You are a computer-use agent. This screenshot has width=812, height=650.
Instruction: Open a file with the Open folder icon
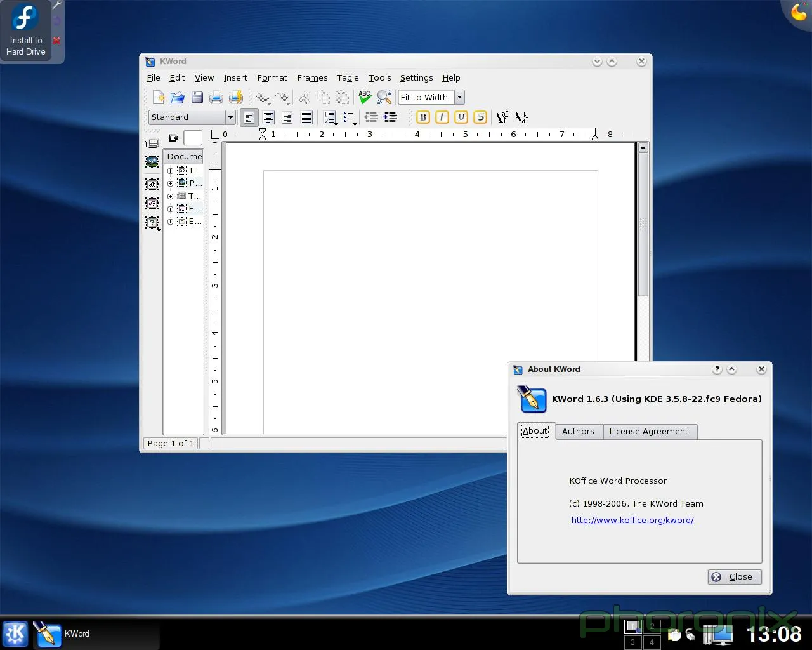click(x=178, y=97)
